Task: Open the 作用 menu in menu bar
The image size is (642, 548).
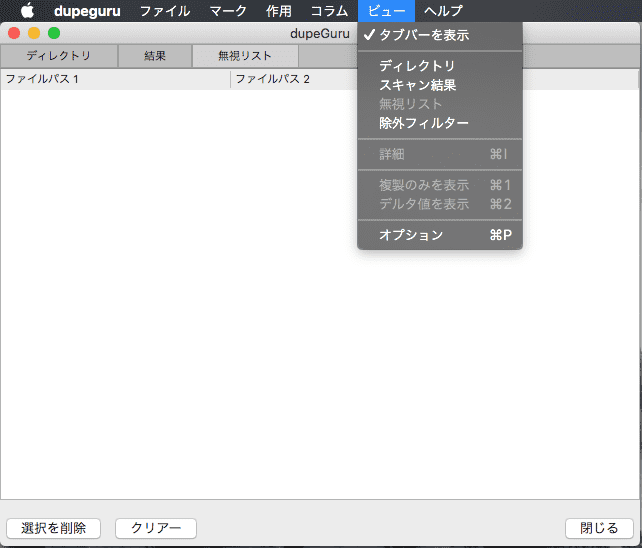Action: tap(279, 11)
